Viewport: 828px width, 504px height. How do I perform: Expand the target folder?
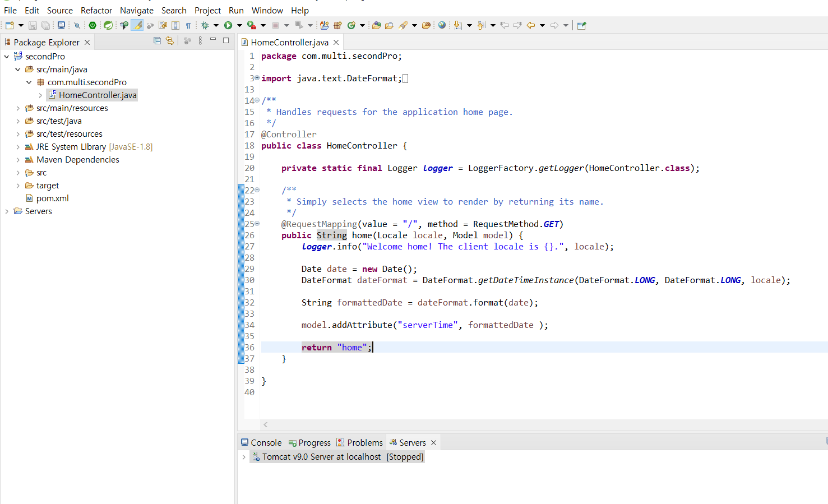pyautogui.click(x=18, y=185)
